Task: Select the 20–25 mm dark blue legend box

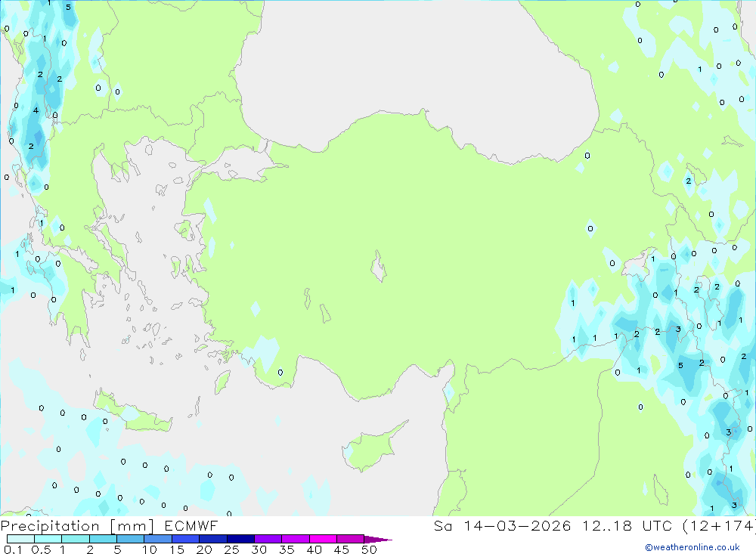Action: (213, 539)
